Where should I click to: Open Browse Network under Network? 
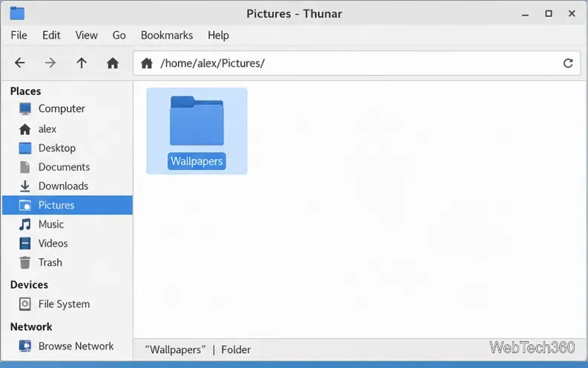[x=67, y=346]
